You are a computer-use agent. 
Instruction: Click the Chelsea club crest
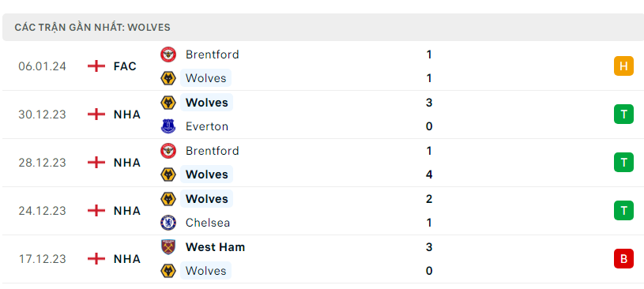pos(168,223)
